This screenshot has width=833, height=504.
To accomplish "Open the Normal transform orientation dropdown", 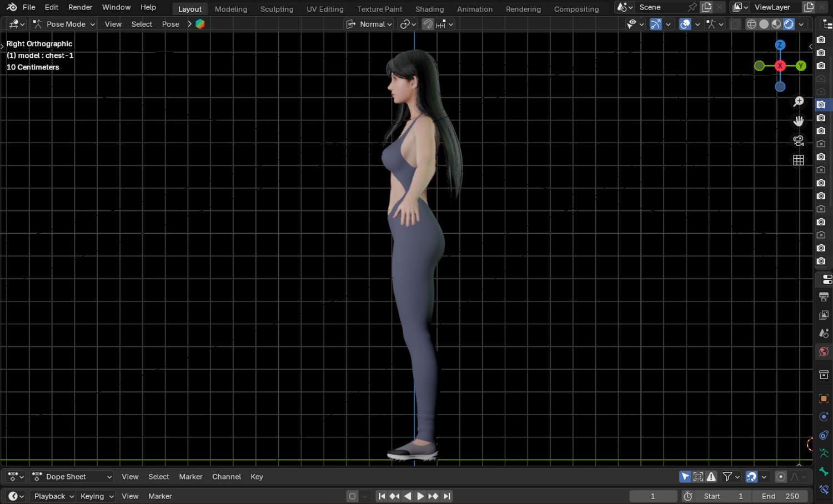I will pos(369,24).
